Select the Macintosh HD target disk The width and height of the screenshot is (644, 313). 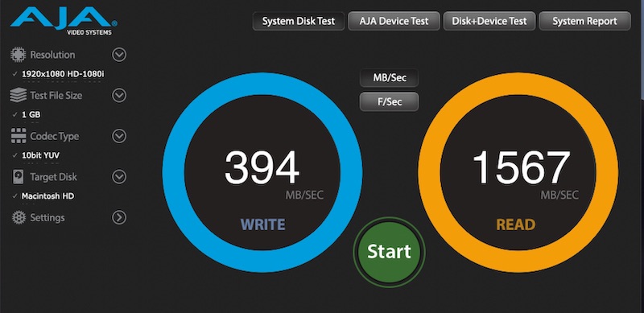point(47,196)
